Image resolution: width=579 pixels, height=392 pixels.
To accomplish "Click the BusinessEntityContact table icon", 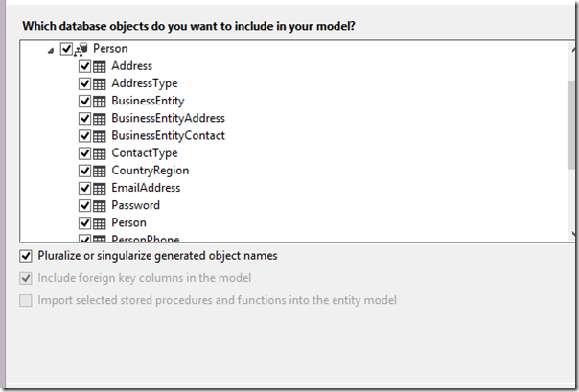I will point(100,135).
